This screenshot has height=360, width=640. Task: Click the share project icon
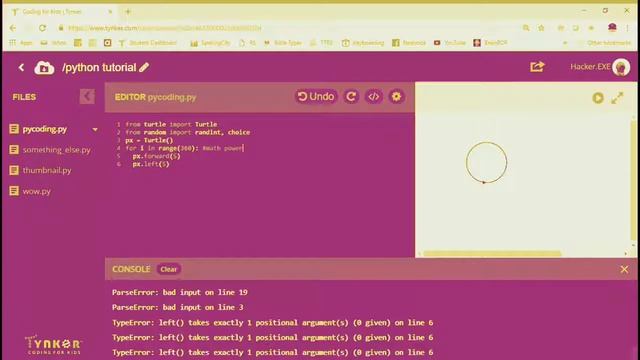click(x=537, y=67)
